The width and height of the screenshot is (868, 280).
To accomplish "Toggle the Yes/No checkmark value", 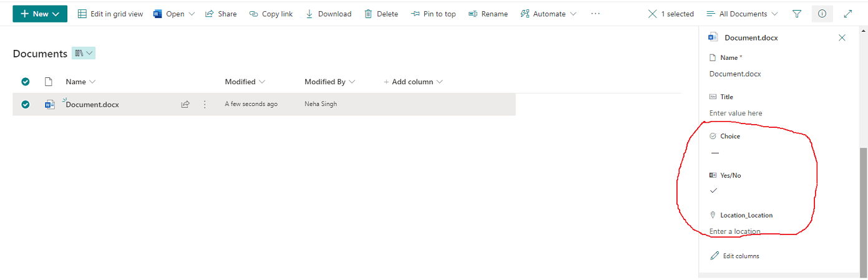I will click(x=714, y=190).
